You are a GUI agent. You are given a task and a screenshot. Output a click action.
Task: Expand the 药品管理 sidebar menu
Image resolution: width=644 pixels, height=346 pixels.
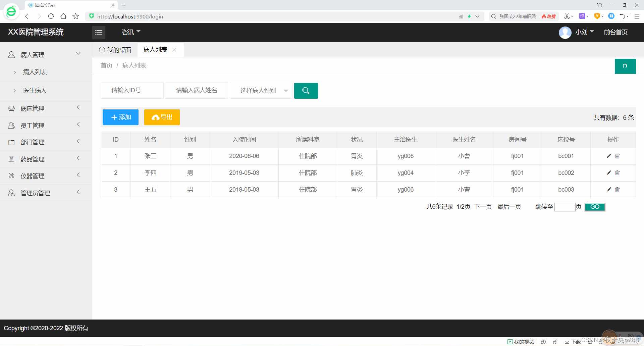coord(46,159)
